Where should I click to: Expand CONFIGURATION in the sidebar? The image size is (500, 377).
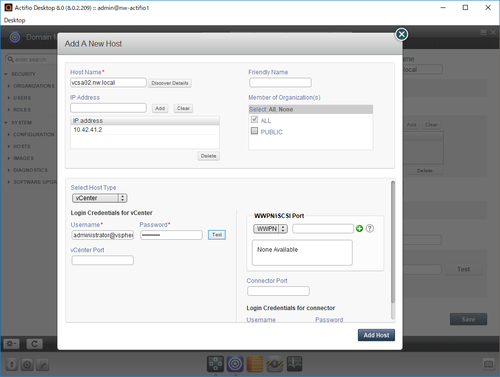point(9,134)
